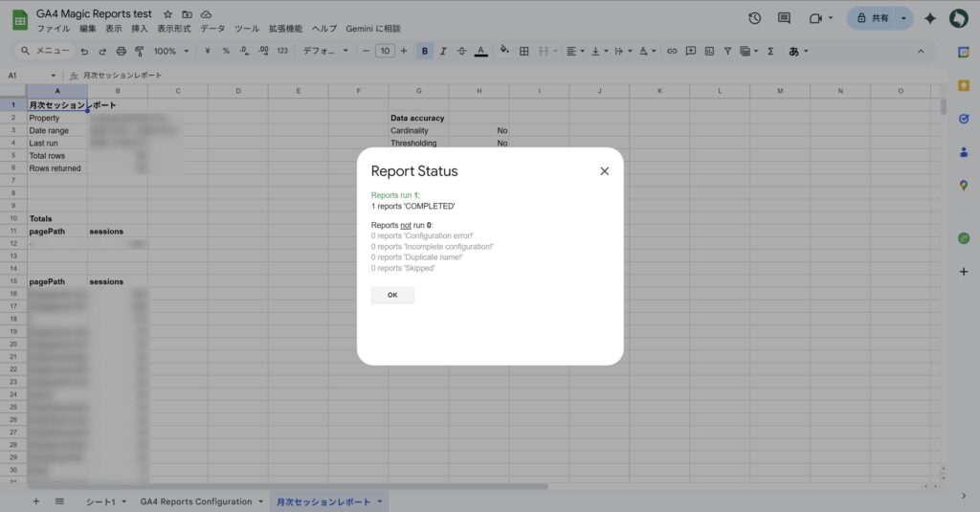
Task: Open the ツール menu
Action: 246,29
